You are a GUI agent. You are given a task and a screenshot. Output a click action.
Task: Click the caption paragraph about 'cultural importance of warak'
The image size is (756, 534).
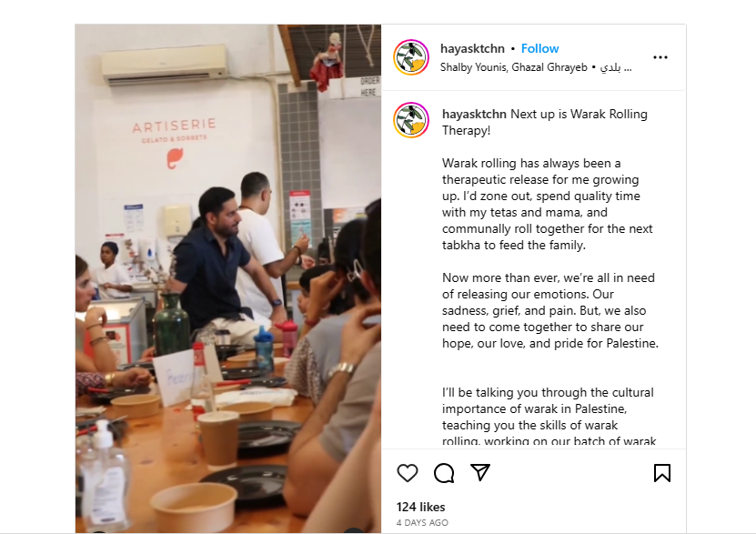pos(549,417)
